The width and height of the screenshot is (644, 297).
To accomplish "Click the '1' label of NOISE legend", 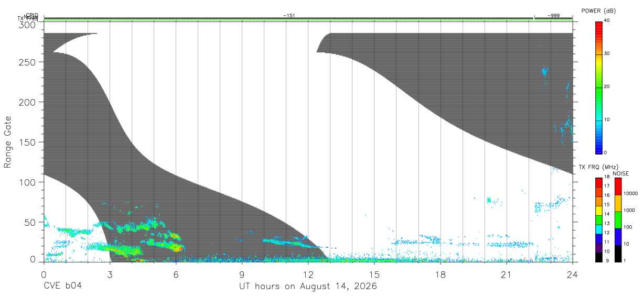I will pos(625,260).
